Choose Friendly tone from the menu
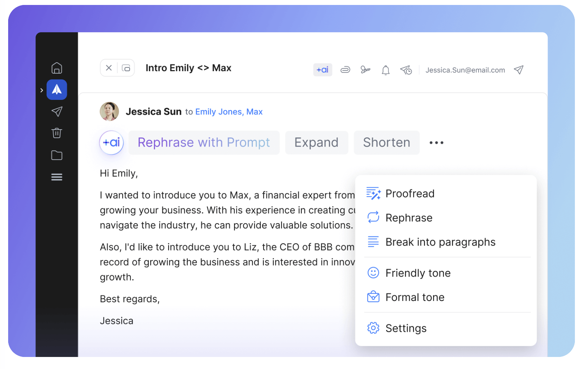 (x=418, y=273)
